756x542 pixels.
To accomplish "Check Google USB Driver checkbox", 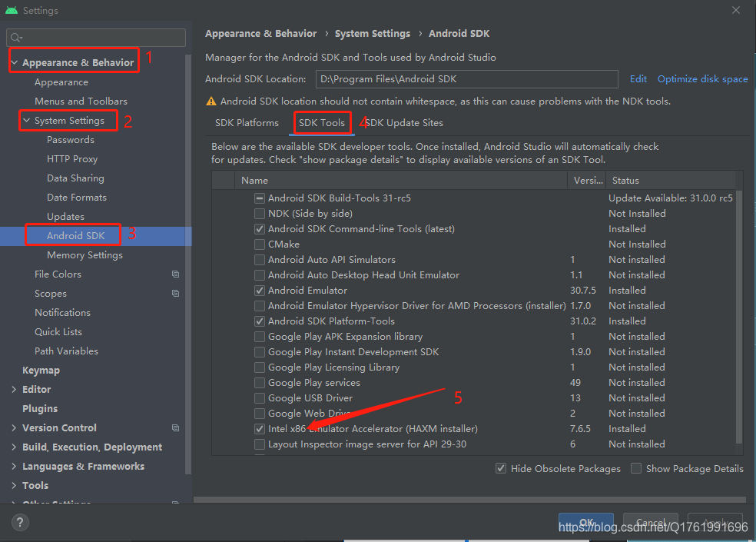I will 260,398.
